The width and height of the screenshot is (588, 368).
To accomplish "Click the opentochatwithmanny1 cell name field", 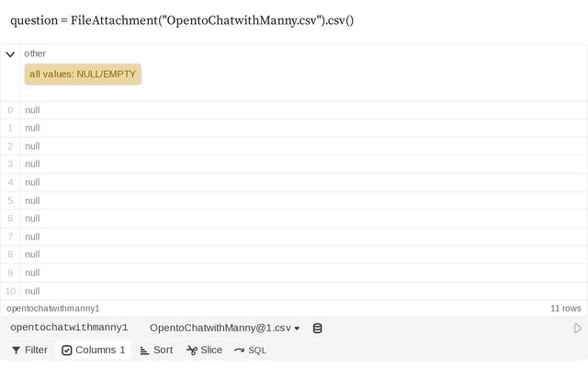I will [x=69, y=328].
